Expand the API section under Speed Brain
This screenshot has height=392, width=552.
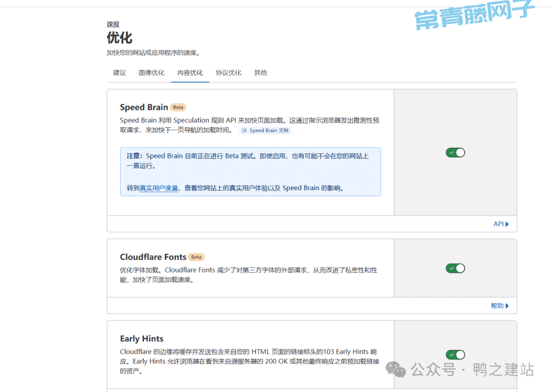coord(500,224)
